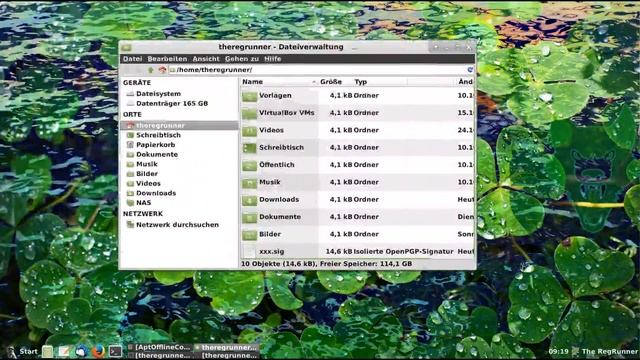The width and height of the screenshot is (640, 360).
Task: Click the file name Vorlagen
Action: pos(275,95)
